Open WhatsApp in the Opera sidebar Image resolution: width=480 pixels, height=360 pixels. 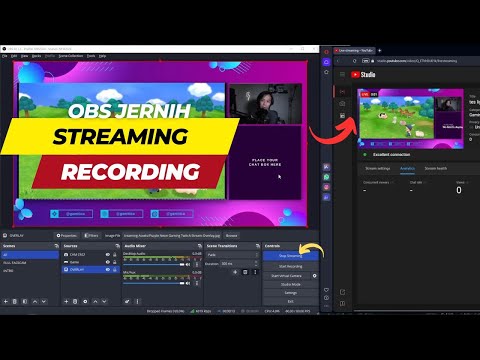coord(327,177)
